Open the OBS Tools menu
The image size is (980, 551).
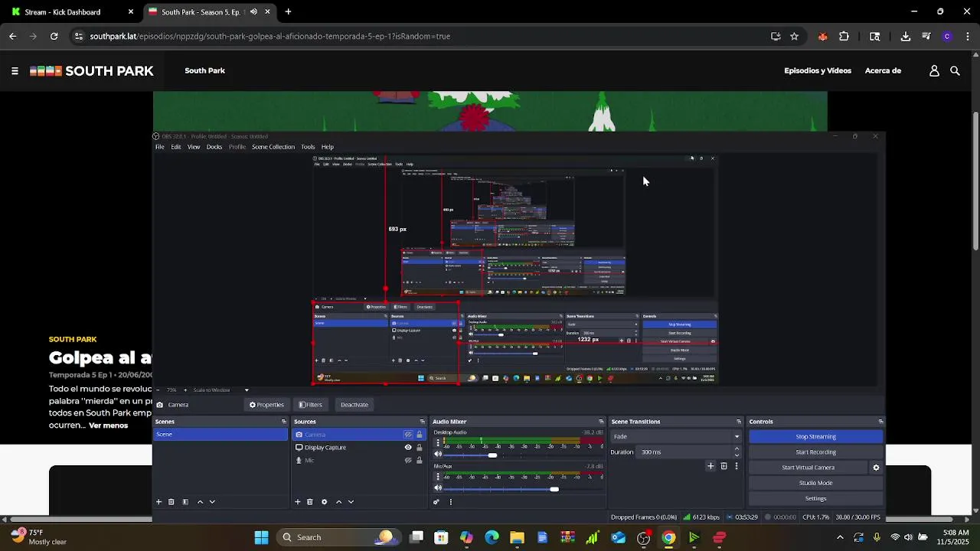308,147
